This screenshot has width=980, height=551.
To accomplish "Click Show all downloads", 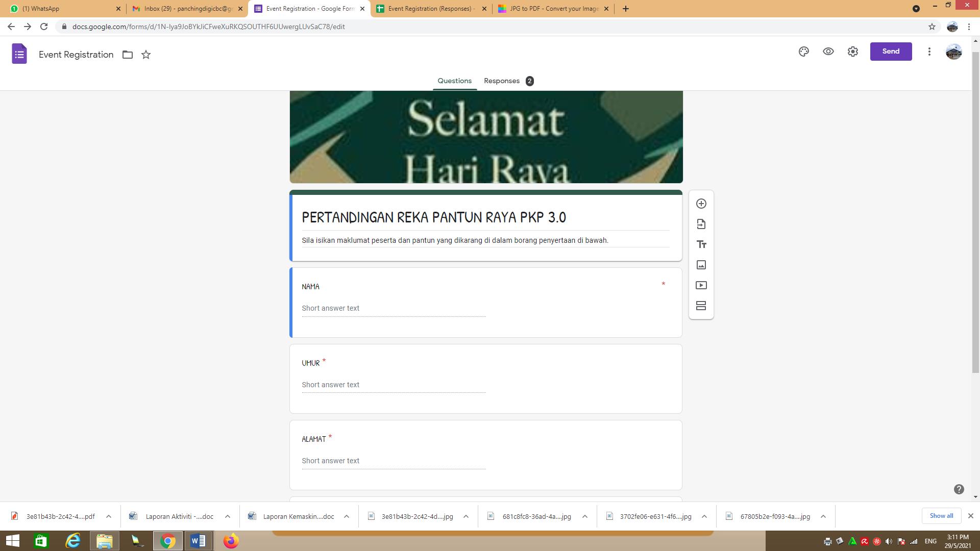I will coord(941,516).
